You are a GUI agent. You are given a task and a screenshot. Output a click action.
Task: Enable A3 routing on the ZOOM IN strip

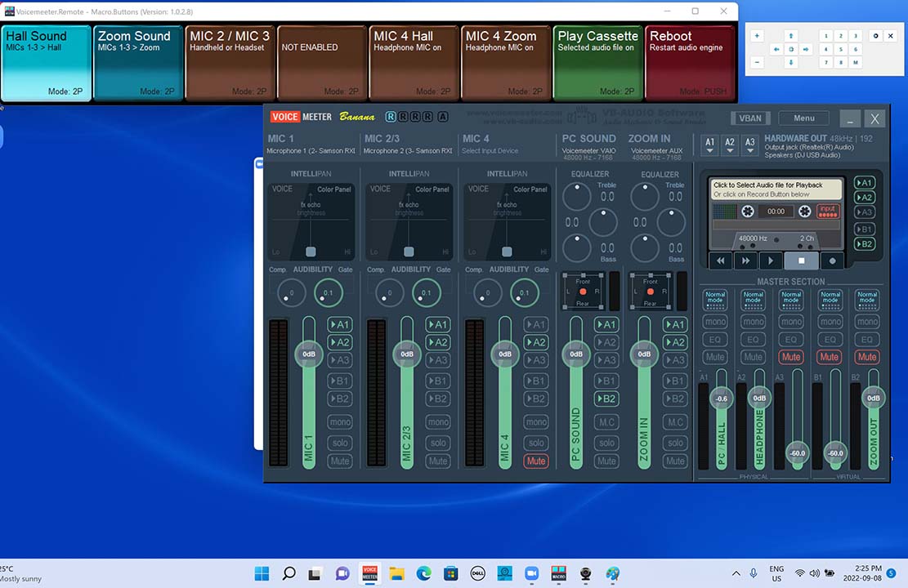click(x=675, y=360)
